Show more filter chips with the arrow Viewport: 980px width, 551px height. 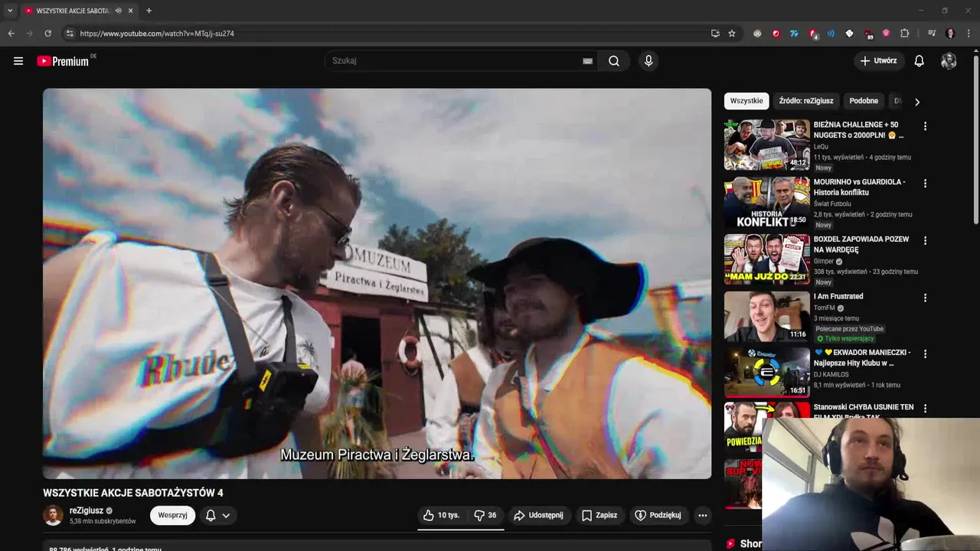click(916, 102)
